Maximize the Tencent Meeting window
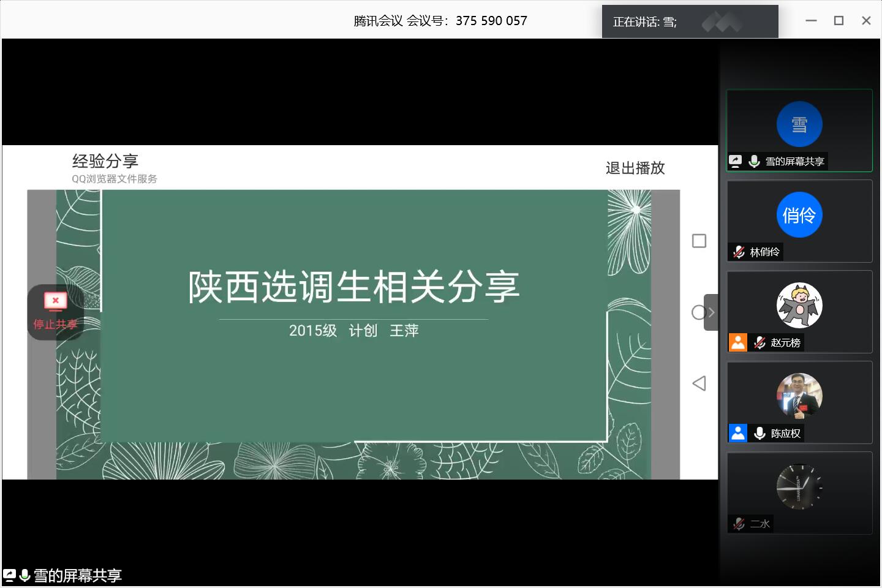This screenshot has height=588, width=882. click(x=839, y=21)
